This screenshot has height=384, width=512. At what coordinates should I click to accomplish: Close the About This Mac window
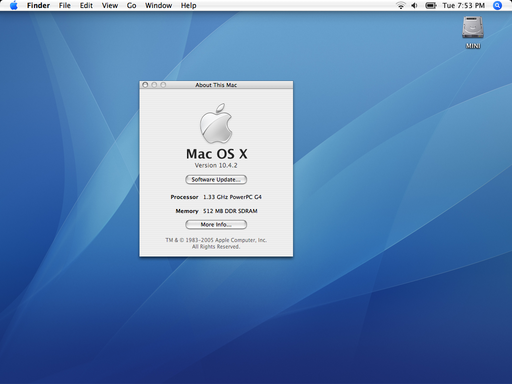point(145,85)
